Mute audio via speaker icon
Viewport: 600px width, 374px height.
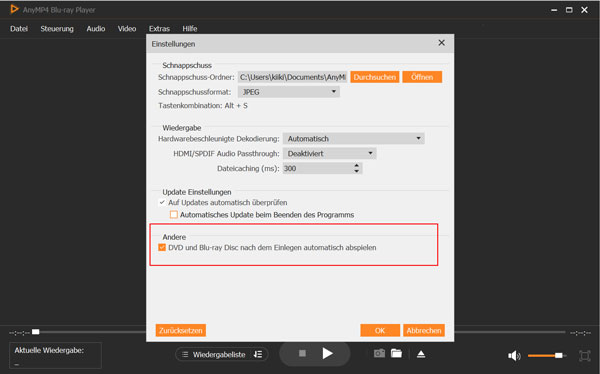point(514,356)
